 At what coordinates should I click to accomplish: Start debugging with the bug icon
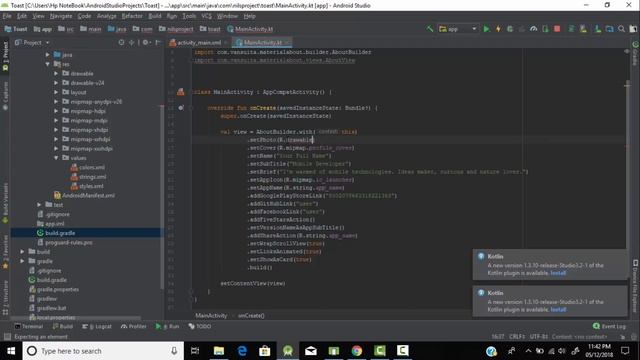point(510,29)
